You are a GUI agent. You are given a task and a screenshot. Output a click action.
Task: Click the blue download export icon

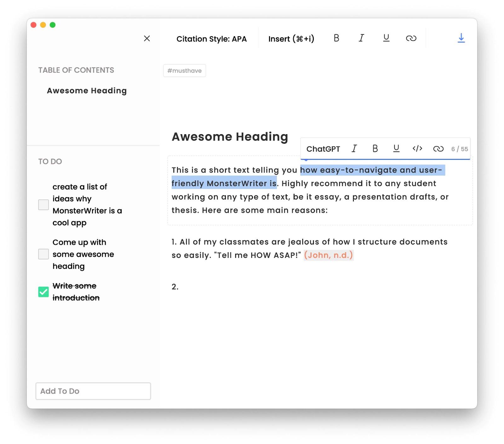(461, 38)
